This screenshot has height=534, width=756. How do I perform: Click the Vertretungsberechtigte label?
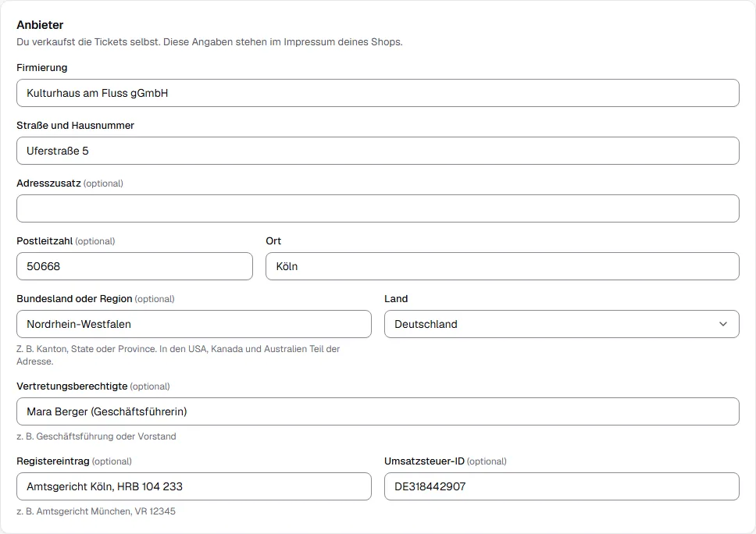(72, 386)
